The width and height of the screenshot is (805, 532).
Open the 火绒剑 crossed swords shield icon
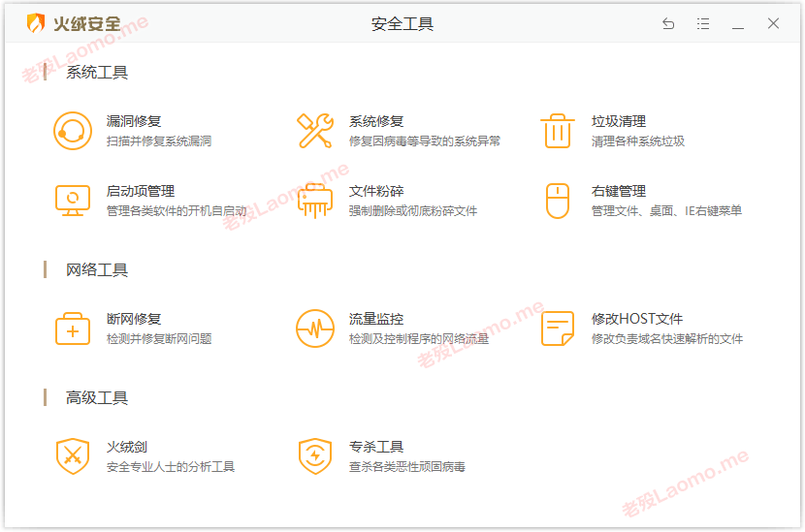click(x=73, y=456)
